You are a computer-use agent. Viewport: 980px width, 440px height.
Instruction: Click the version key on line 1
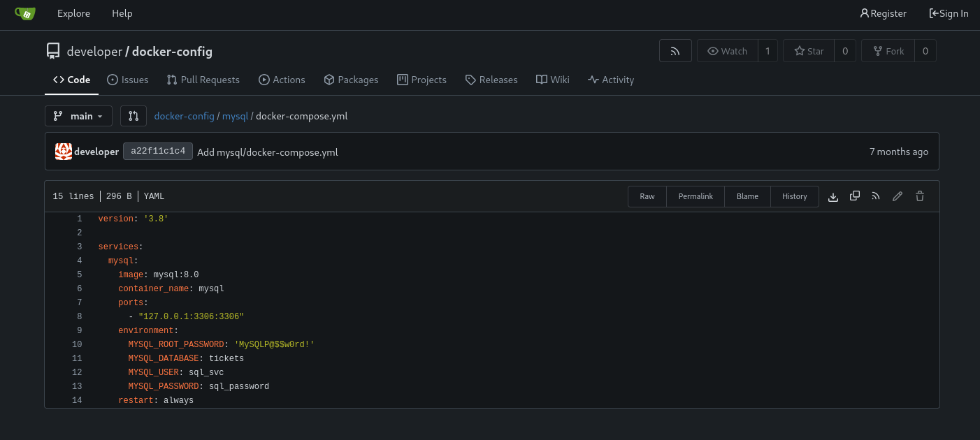coord(115,219)
